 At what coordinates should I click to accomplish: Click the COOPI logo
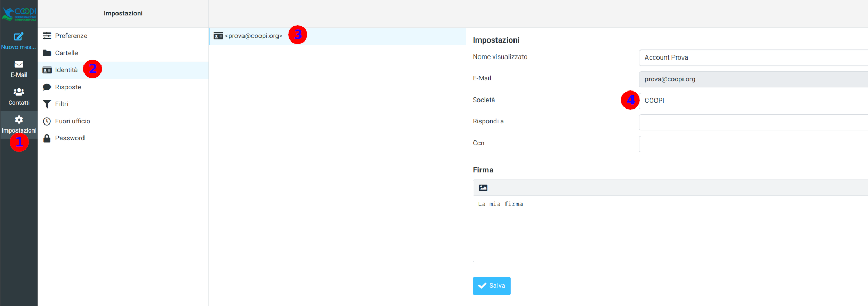click(x=19, y=13)
